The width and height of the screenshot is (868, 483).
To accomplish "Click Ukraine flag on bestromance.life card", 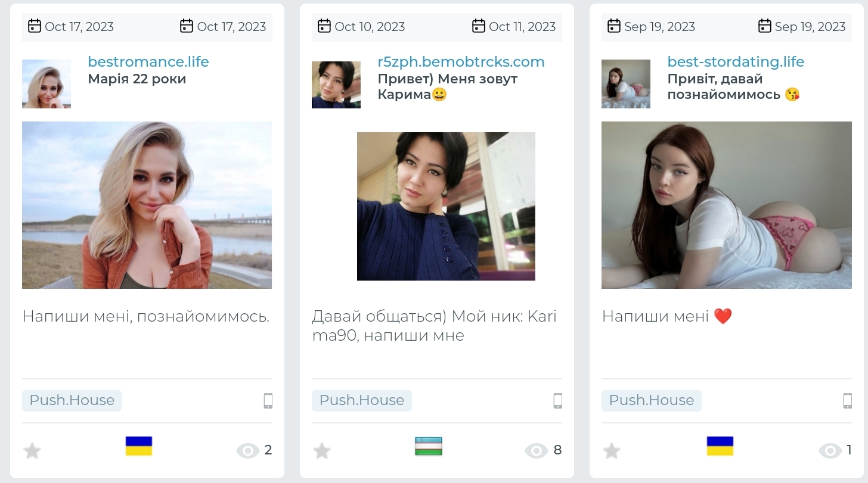I will click(139, 446).
